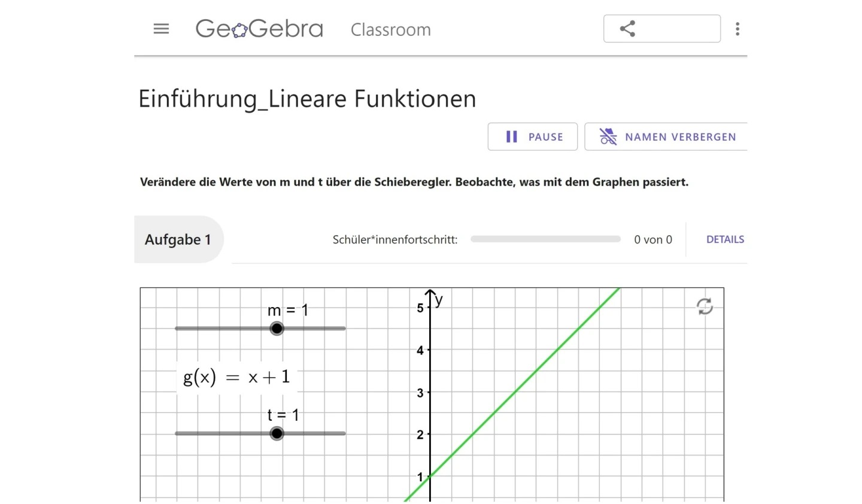Select the Aufgabe 1 tab

tap(178, 239)
